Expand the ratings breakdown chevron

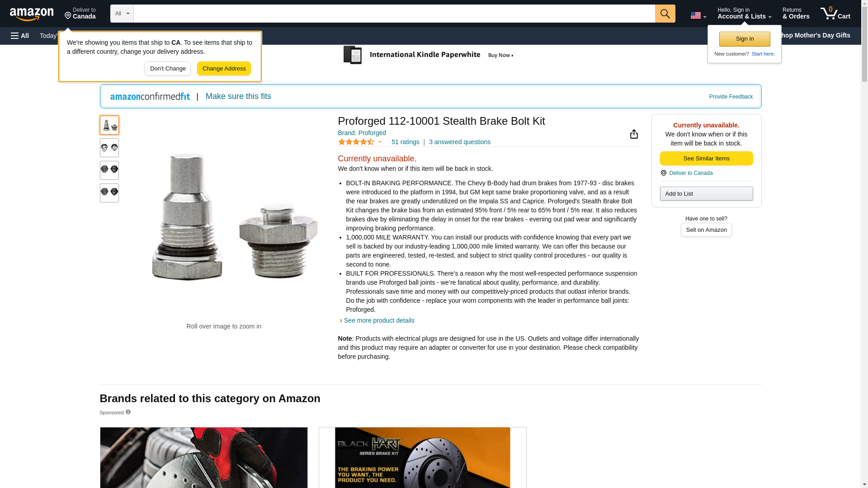click(380, 142)
